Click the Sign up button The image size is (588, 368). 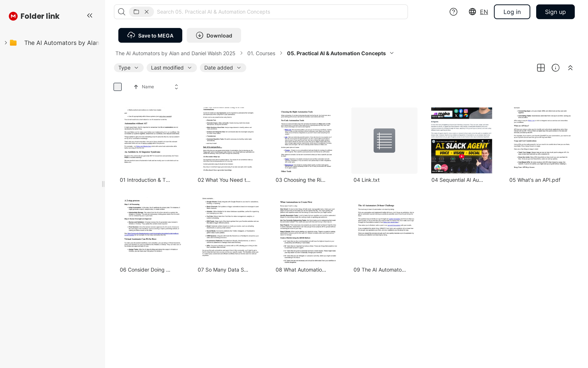click(555, 12)
